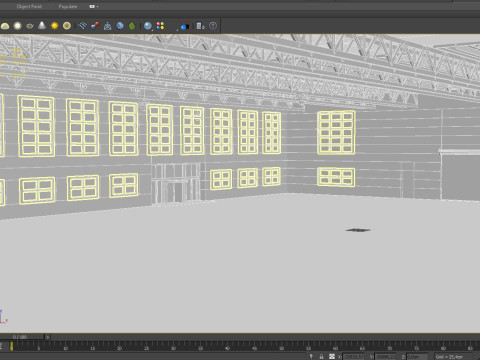Toggle the absolute/offset transform mode icon
The height and width of the screenshot is (360, 480).
pos(332,356)
